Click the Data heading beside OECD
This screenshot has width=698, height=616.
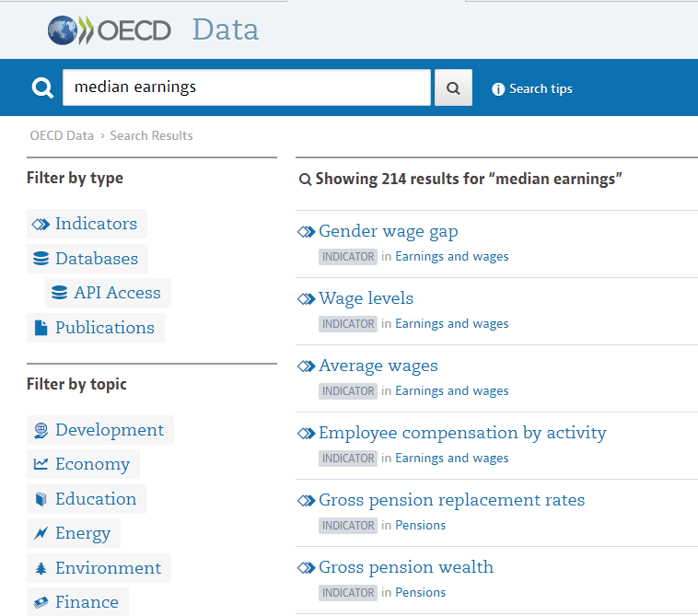226,30
